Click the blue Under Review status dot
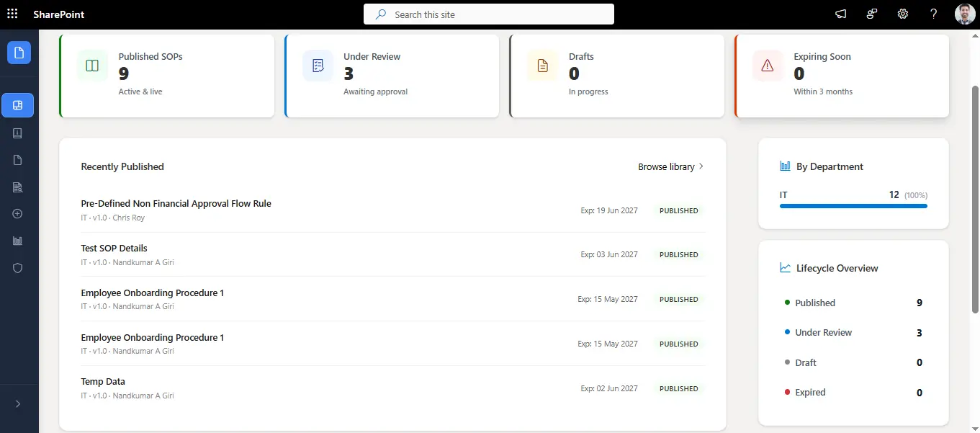Image resolution: width=980 pixels, height=433 pixels. pyautogui.click(x=787, y=331)
